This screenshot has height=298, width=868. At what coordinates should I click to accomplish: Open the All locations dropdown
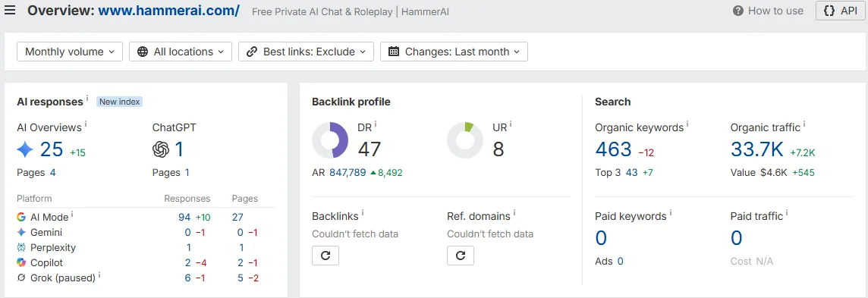181,52
